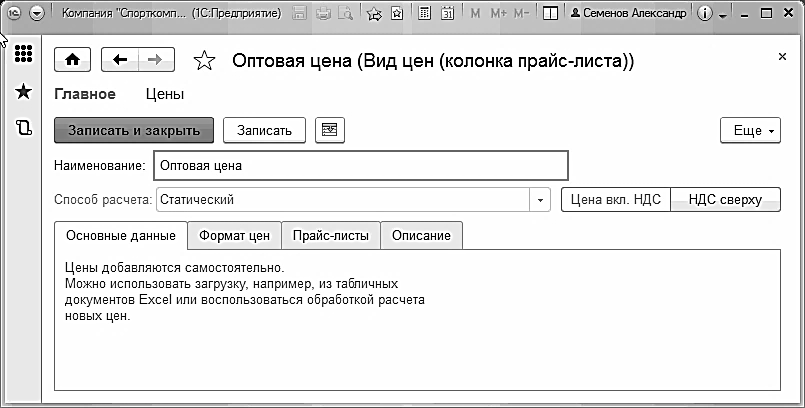Switch to the "Формат цен" tab
This screenshot has width=805, height=408.
235,236
